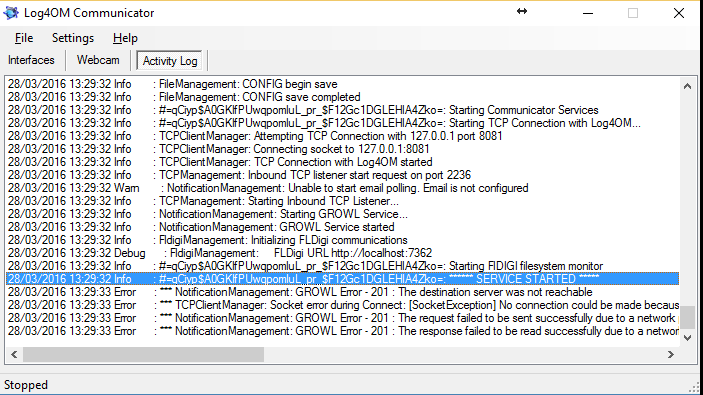The width and height of the screenshot is (703, 395).
Task: Select 'destination server was not reachable' error line
Action: [343, 292]
